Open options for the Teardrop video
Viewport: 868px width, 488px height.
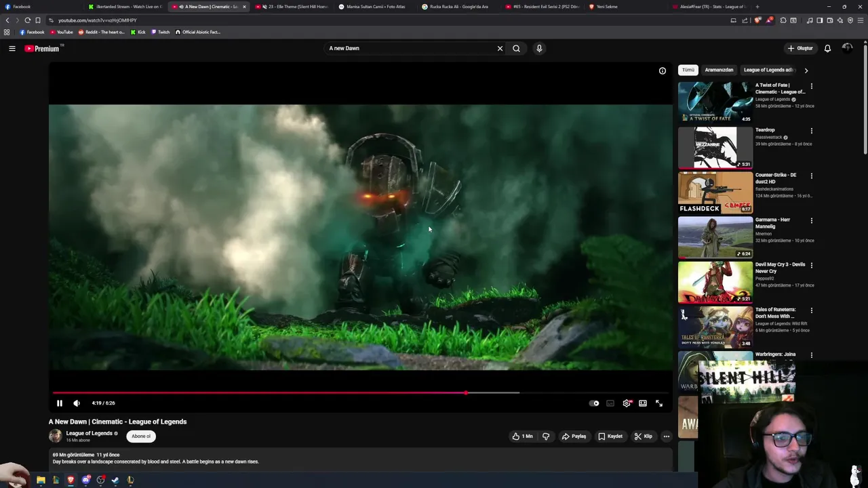coord(811,131)
